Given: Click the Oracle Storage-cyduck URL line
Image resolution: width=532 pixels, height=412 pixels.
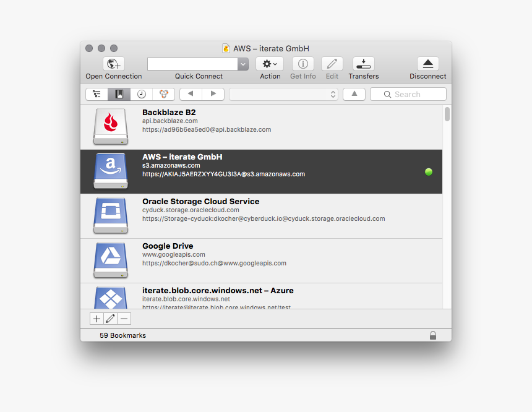Looking at the screenshot, I should [x=264, y=218].
